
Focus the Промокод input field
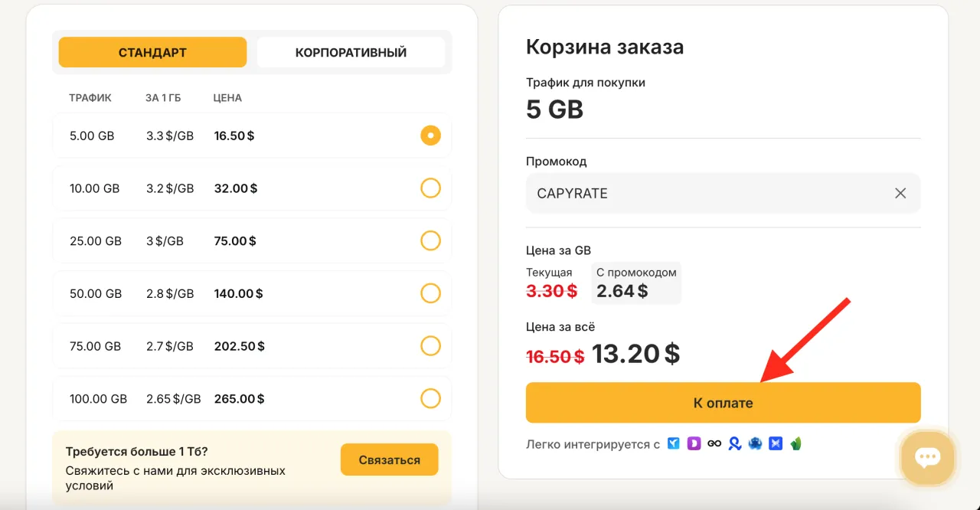click(704, 194)
